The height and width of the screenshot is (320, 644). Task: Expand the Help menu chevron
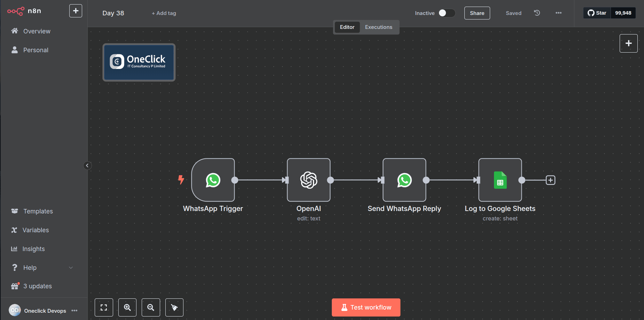71,268
